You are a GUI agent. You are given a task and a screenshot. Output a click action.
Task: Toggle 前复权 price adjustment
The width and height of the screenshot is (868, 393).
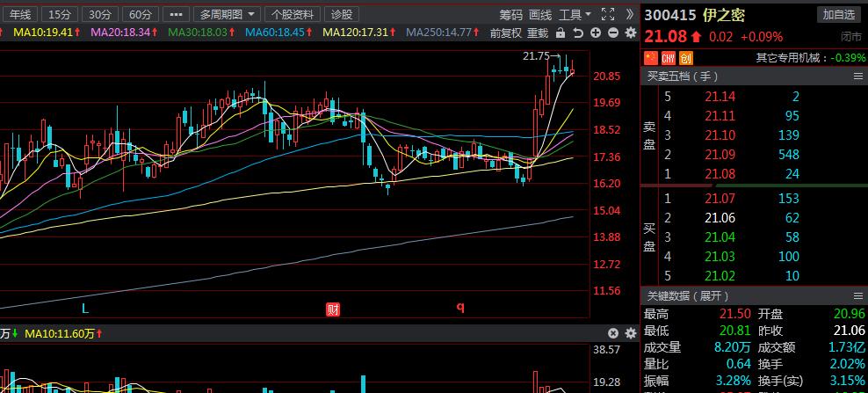pos(505,33)
